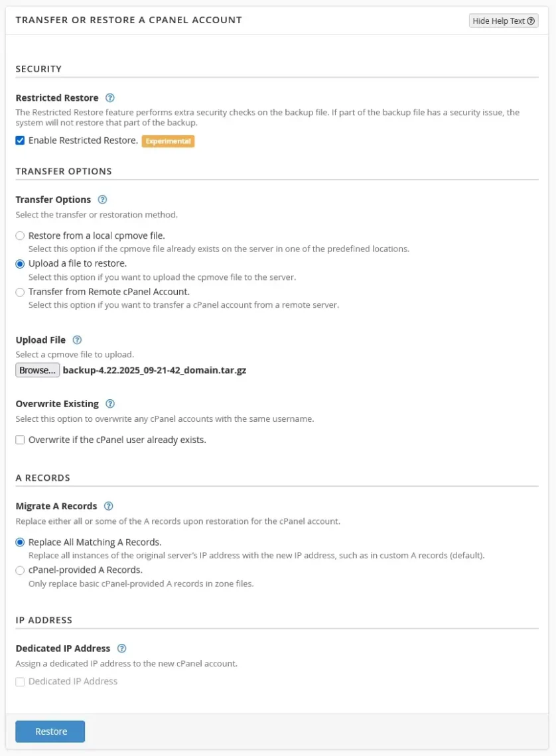The image size is (556, 756).
Task: Click the Hide Help Text button
Action: pyautogui.click(x=499, y=21)
